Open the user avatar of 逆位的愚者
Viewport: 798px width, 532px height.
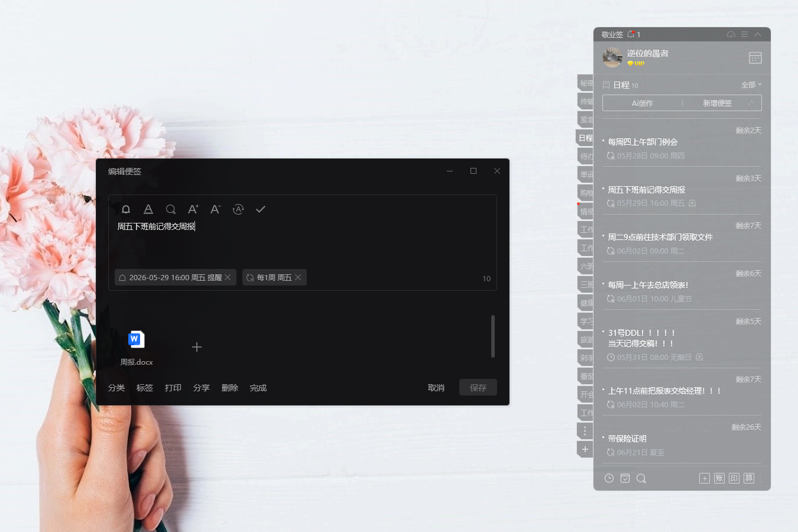[x=612, y=57]
